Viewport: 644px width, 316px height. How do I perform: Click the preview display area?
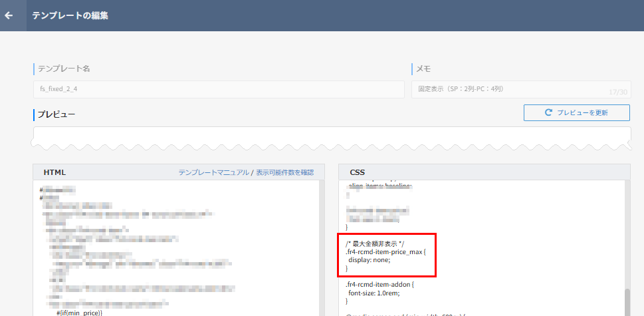click(x=331, y=137)
